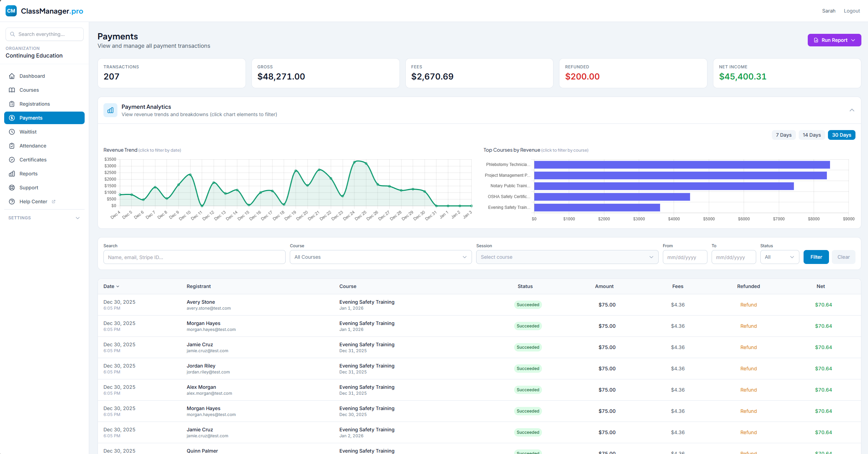Open the Payment Analytics chart icon

pyautogui.click(x=110, y=110)
